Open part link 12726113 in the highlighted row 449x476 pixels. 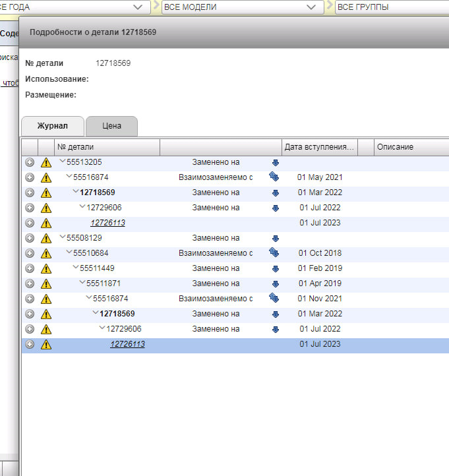point(127,344)
